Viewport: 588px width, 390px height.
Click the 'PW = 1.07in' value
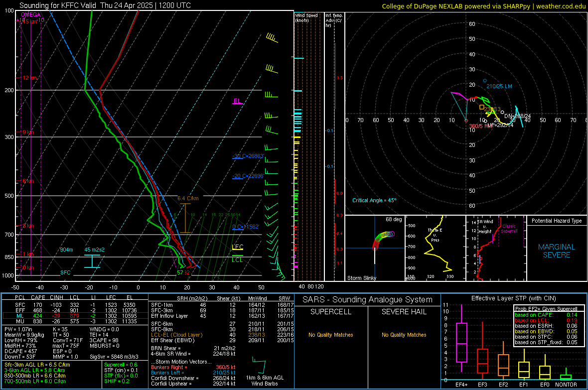19,329
